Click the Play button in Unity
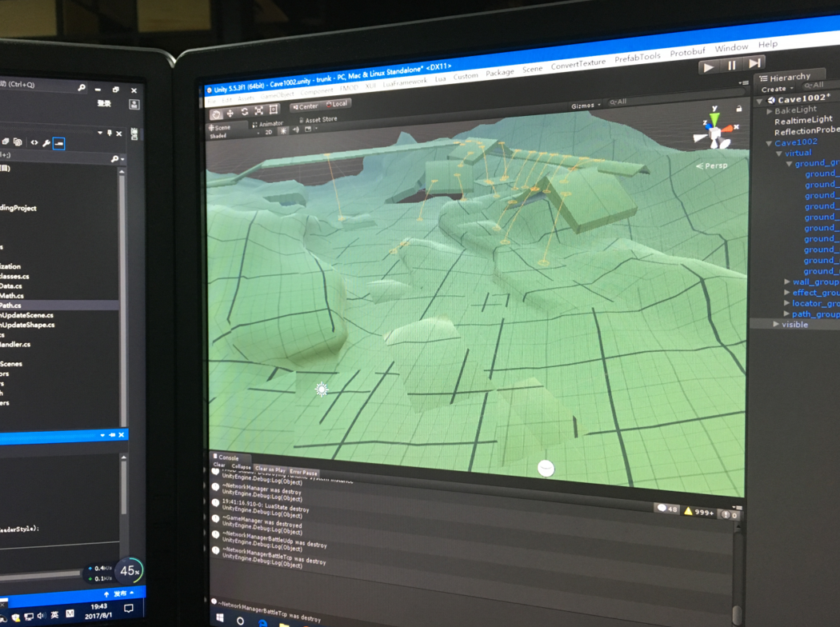Screen dimensions: 840x627 click(x=708, y=68)
